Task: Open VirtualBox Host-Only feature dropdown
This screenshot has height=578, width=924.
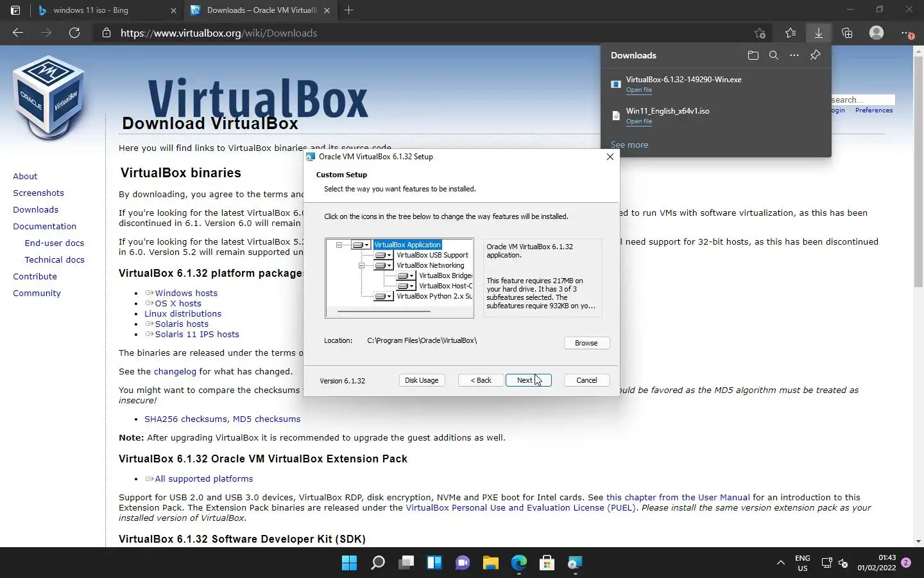Action: (406, 286)
